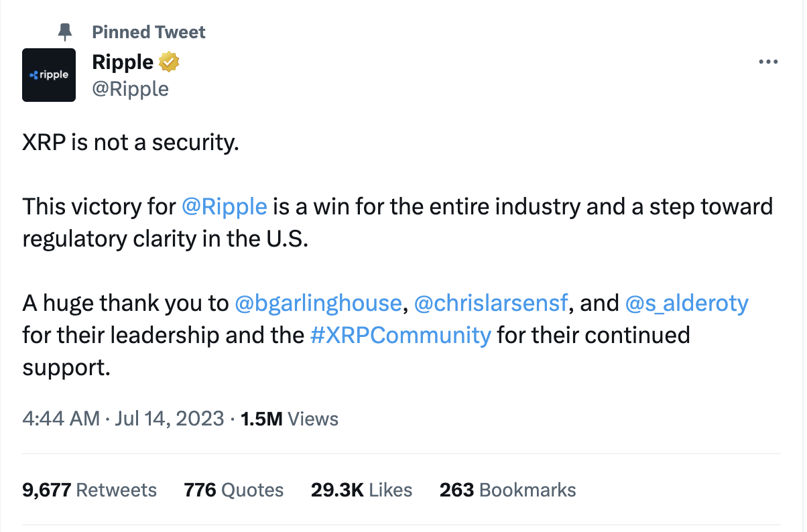Click the Pinned Tweet label
The image size is (807, 532).
click(x=149, y=31)
